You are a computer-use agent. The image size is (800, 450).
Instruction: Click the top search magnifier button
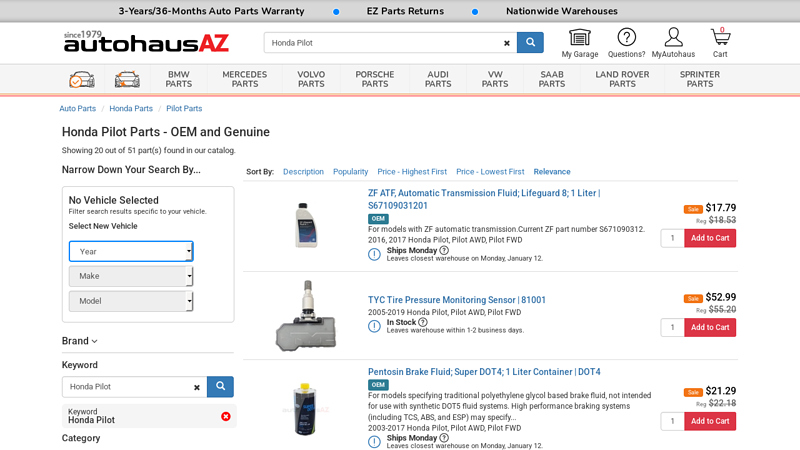click(x=530, y=43)
